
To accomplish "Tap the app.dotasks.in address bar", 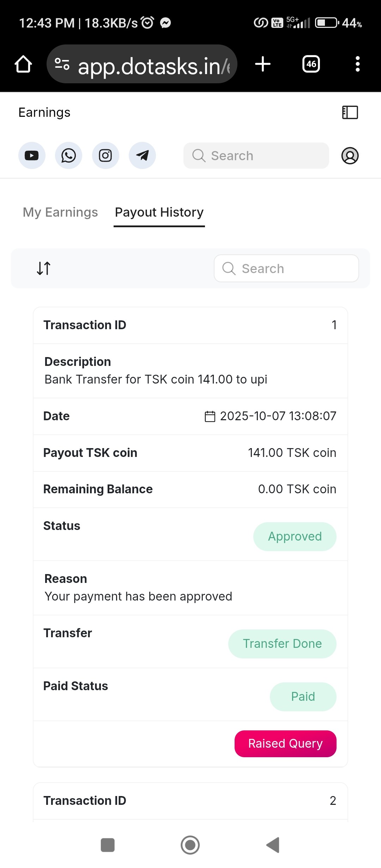I will [x=154, y=66].
